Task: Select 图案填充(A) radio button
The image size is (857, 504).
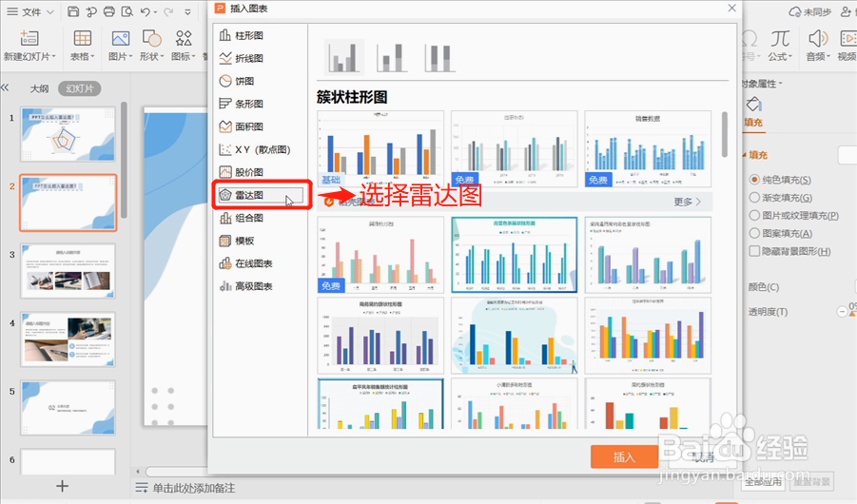Action: tap(754, 233)
